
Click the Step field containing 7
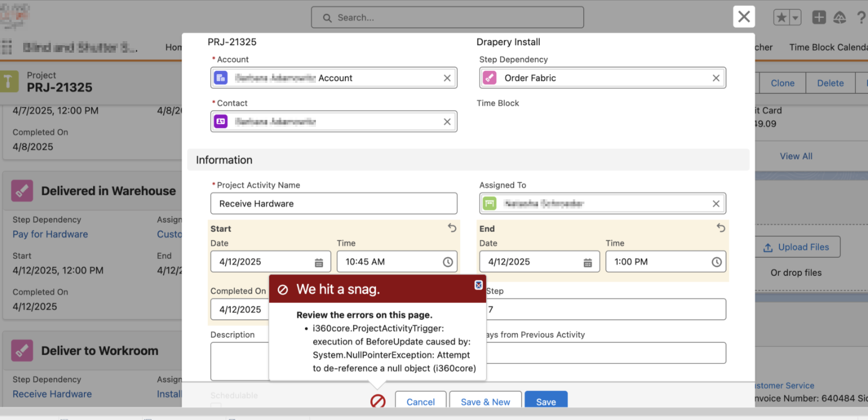(x=606, y=309)
